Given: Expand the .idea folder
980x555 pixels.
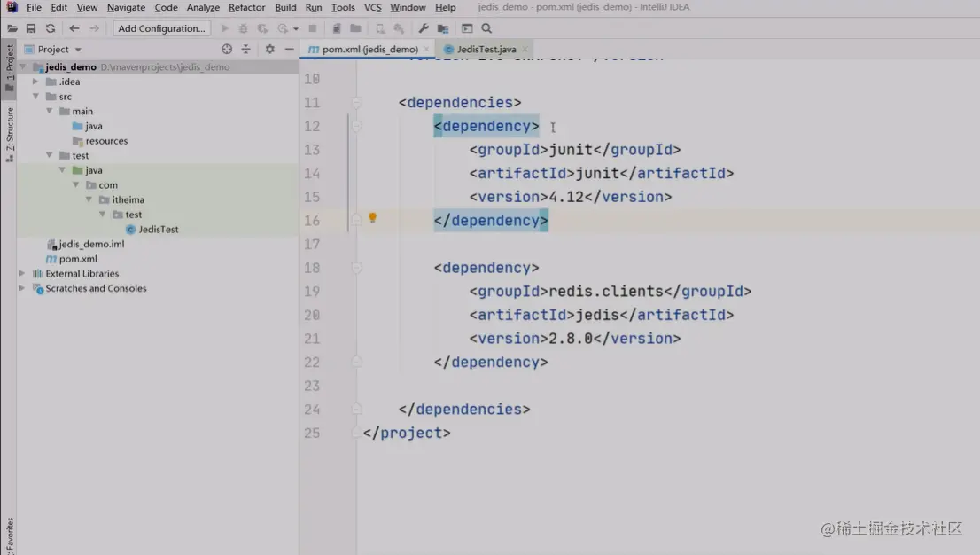Looking at the screenshot, I should click(35, 82).
